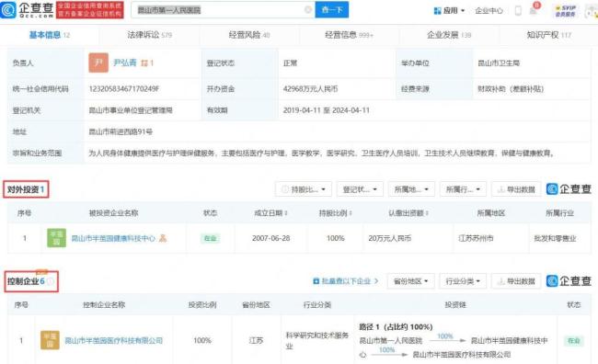Click 昆山市第一人民医院 in the investment chain
Image resolution: width=598 pixels, height=364 pixels.
click(390, 340)
